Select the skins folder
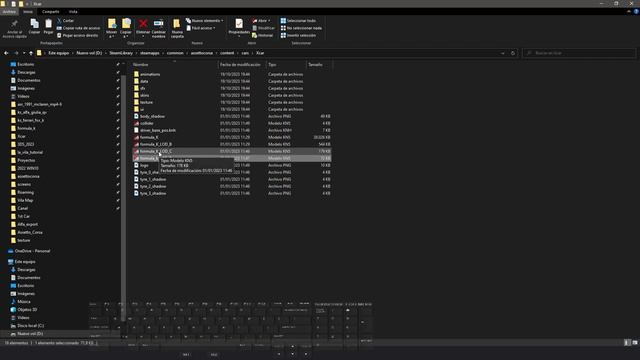640x360 pixels. tap(232, 95)
